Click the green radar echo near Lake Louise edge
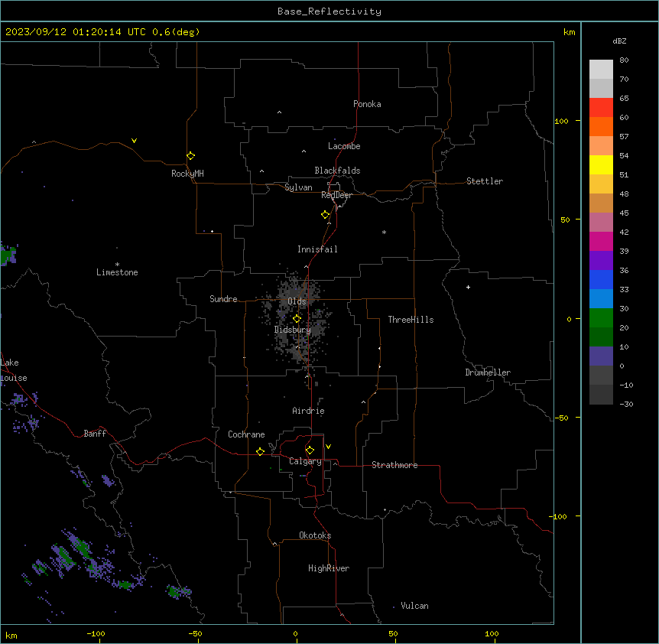 point(7,255)
